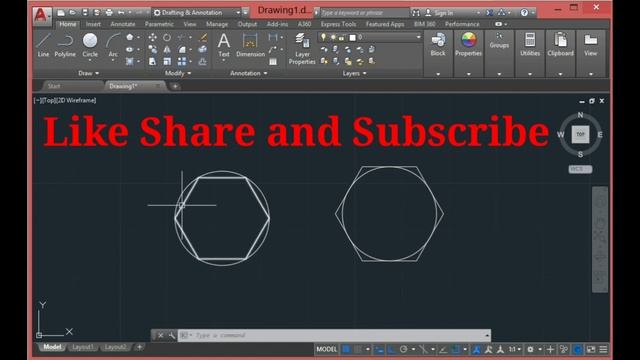Open the Utilities panel button

coord(530,45)
